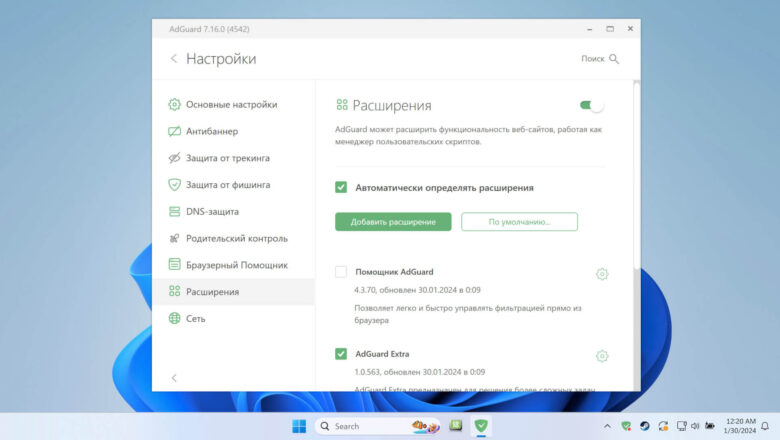780x440 pixels.
Task: Open settings gear for AdGuard Extra
Action: [x=602, y=356]
